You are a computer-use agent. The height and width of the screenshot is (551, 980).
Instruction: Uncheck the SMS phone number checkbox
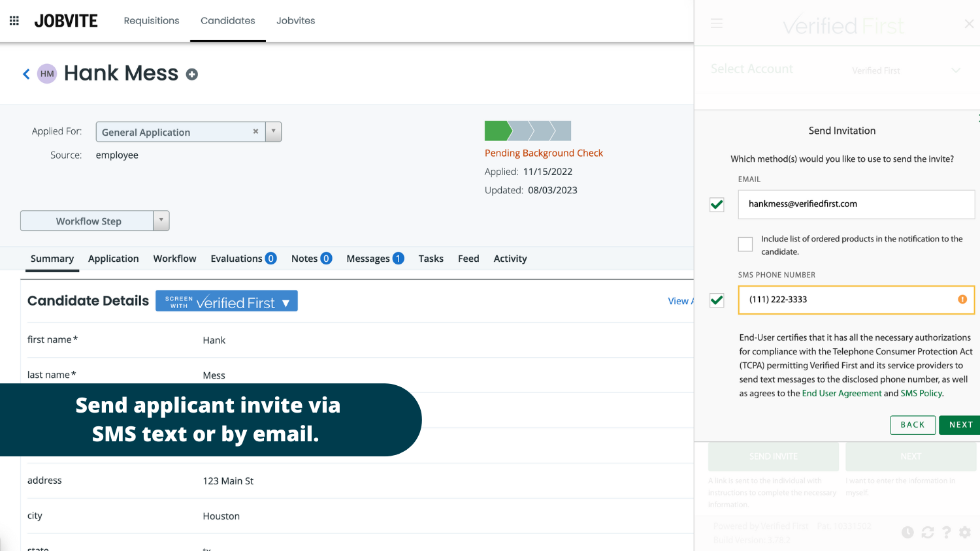click(x=717, y=300)
